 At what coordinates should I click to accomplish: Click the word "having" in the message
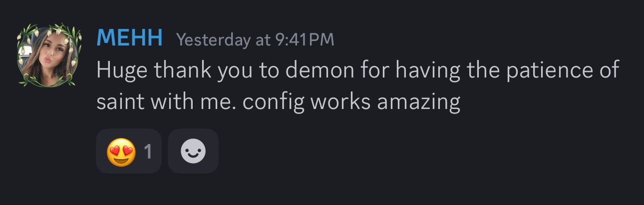tap(428, 71)
